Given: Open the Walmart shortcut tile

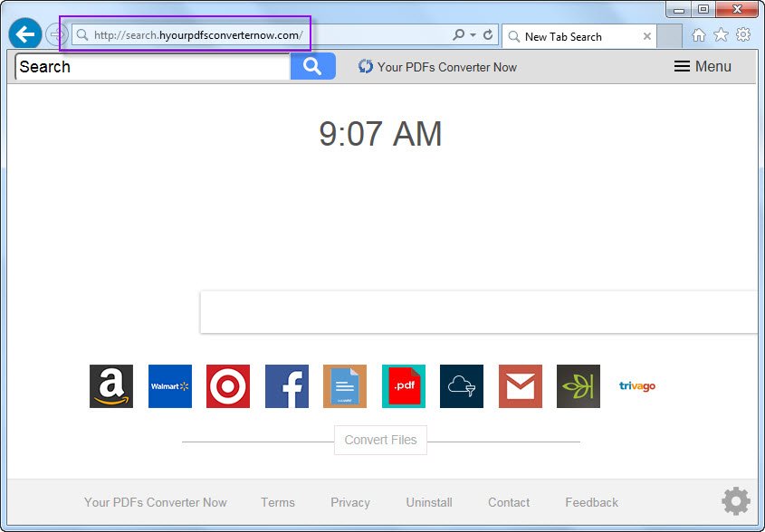Looking at the screenshot, I should tap(170, 386).
